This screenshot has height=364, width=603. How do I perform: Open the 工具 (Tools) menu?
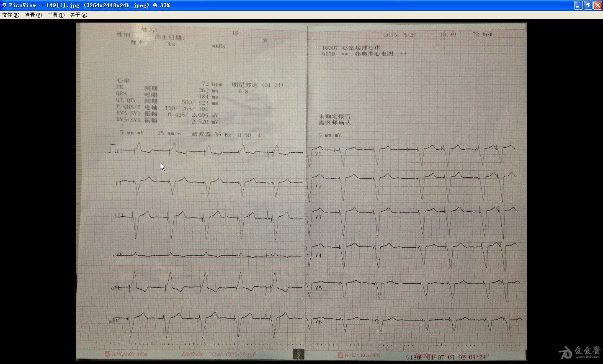56,15
